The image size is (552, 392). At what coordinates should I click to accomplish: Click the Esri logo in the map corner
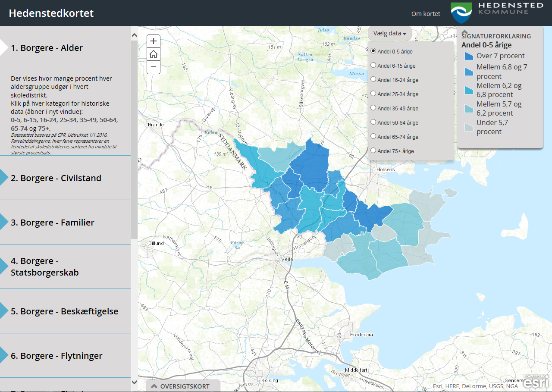tap(536, 382)
